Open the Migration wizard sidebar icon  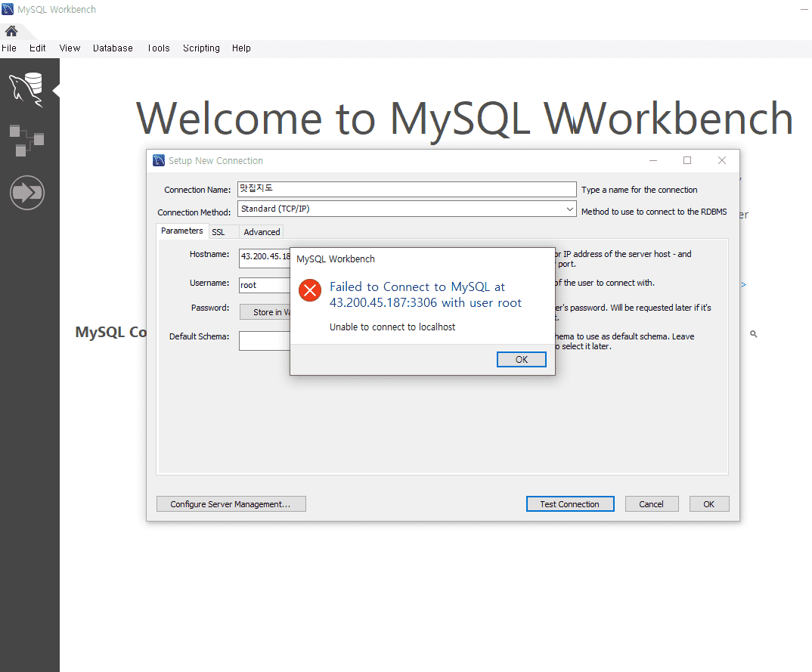26,193
